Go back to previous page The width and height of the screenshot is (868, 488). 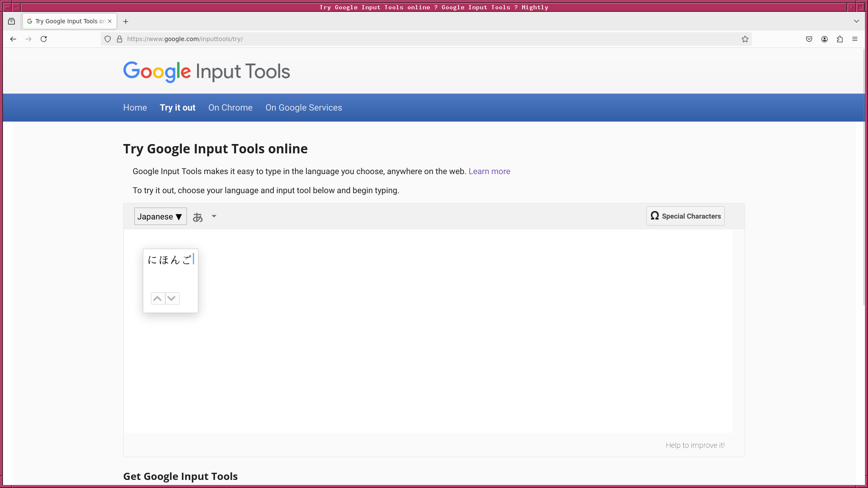13,39
